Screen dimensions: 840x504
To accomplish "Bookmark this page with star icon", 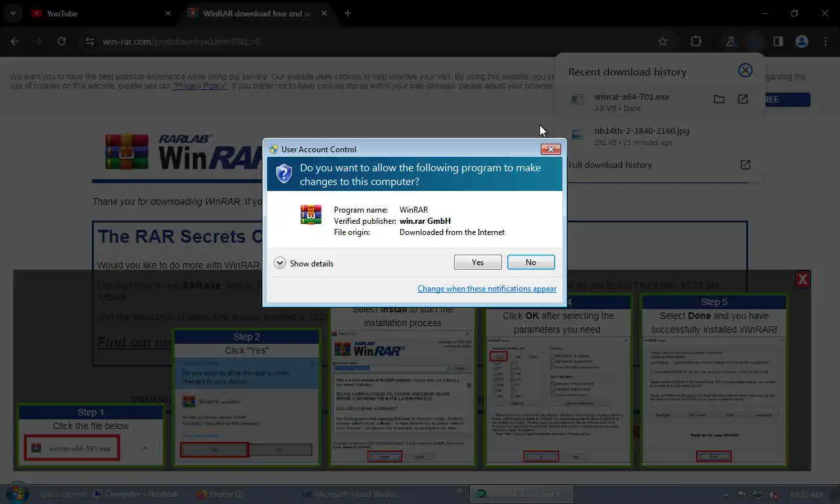I will pos(663,41).
